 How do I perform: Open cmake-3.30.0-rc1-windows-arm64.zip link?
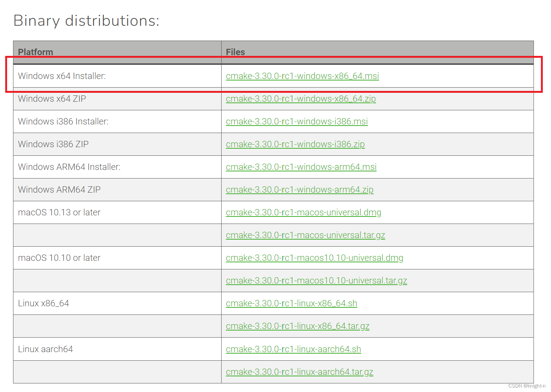point(300,190)
